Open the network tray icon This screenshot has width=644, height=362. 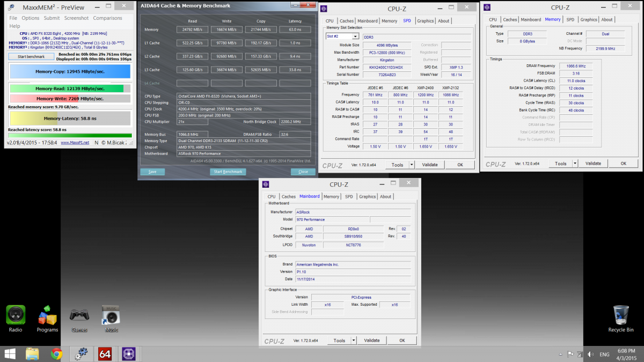[x=580, y=354]
